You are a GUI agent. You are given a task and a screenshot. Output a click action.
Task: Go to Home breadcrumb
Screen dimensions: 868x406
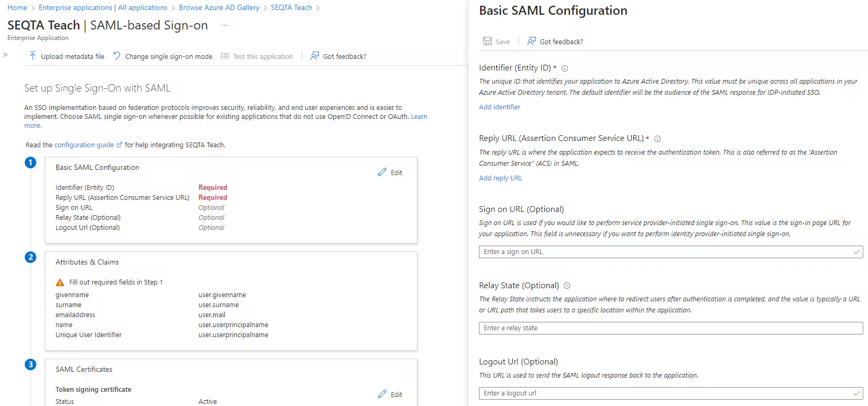17,7
